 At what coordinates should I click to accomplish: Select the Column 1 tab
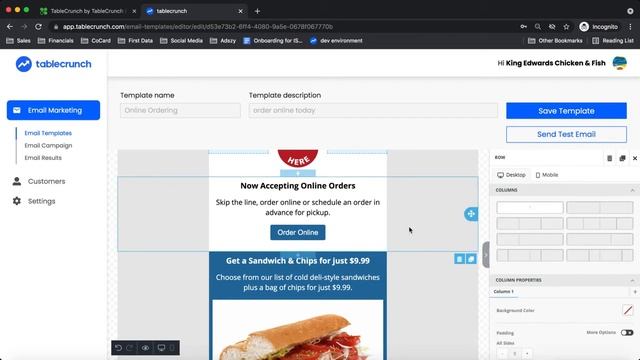point(504,291)
